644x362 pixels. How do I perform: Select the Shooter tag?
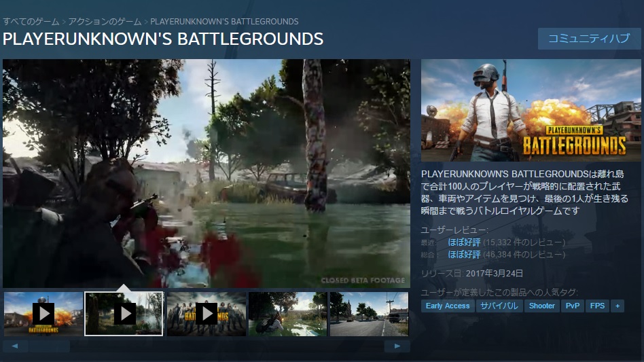click(x=541, y=306)
